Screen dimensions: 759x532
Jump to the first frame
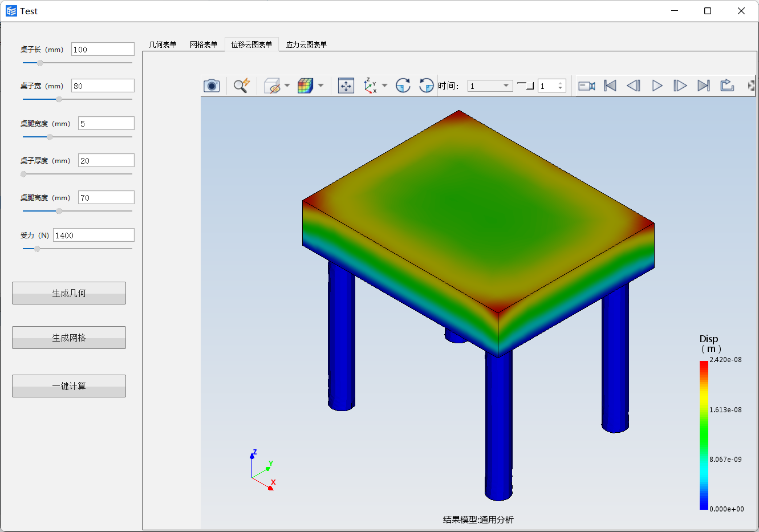610,86
